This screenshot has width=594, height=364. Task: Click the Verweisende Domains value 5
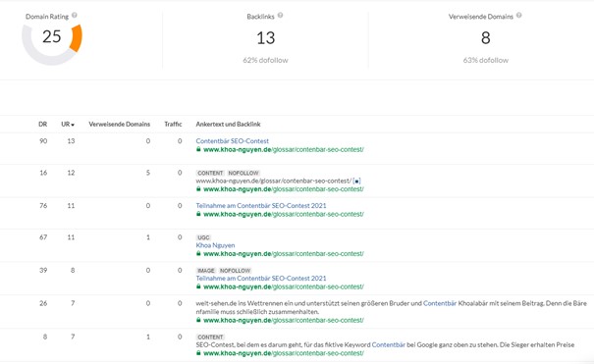(x=148, y=173)
